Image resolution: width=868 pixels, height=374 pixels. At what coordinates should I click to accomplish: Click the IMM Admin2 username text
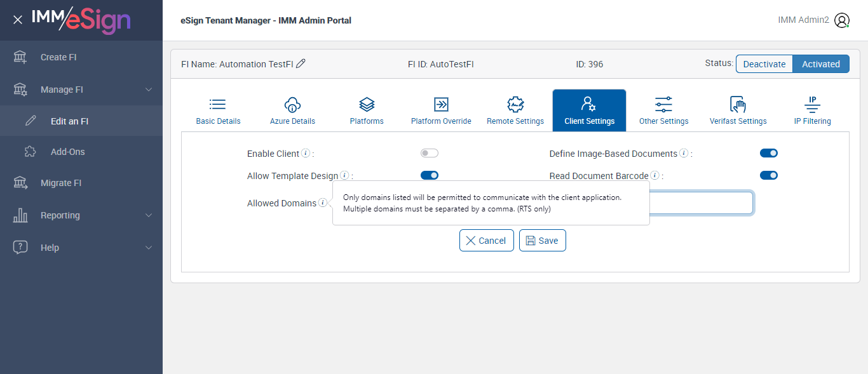coord(803,20)
